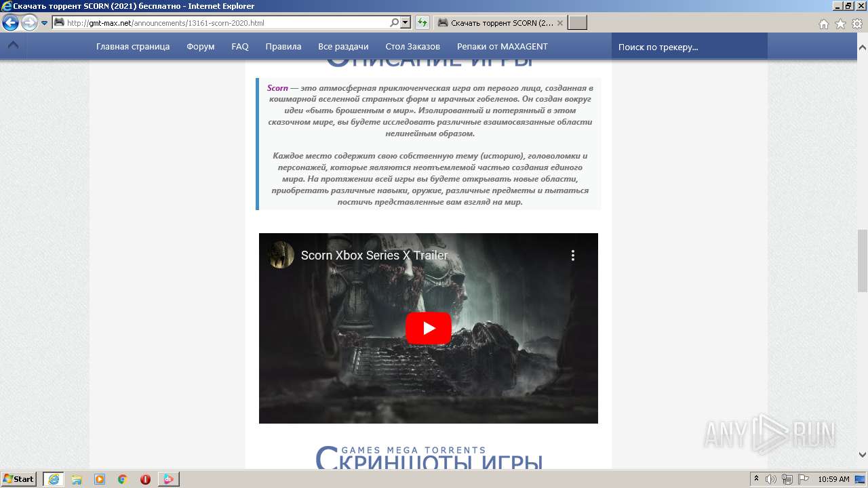
Task: Click the site up-arrow chevron icon
Action: [13, 46]
